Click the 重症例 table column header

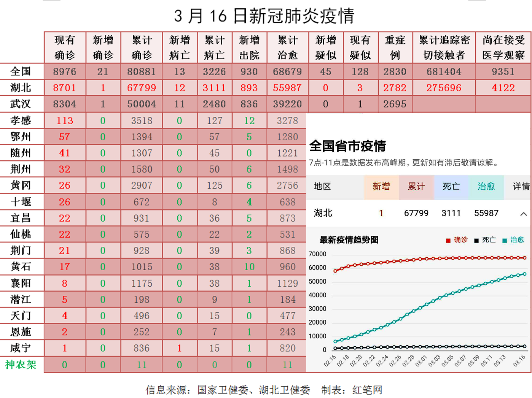coord(395,48)
